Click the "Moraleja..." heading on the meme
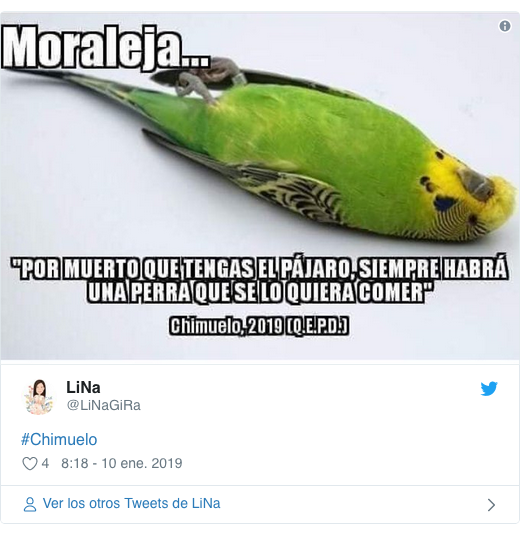Screen dimensions: 528x536 [x=106, y=48]
